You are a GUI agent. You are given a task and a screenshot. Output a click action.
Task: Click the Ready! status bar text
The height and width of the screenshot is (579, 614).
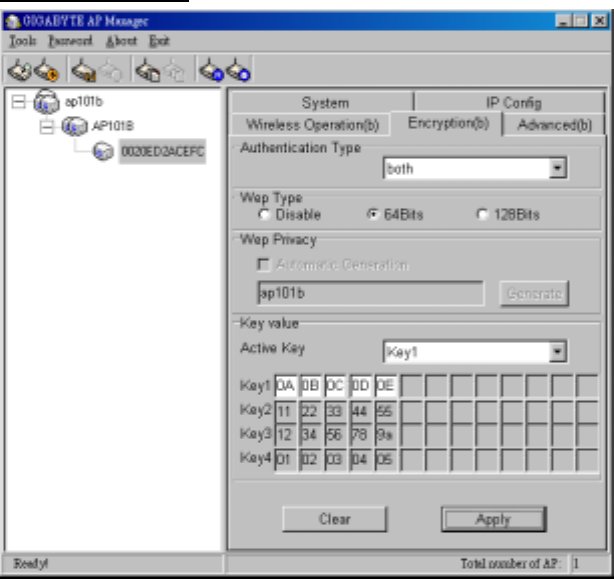point(31,564)
